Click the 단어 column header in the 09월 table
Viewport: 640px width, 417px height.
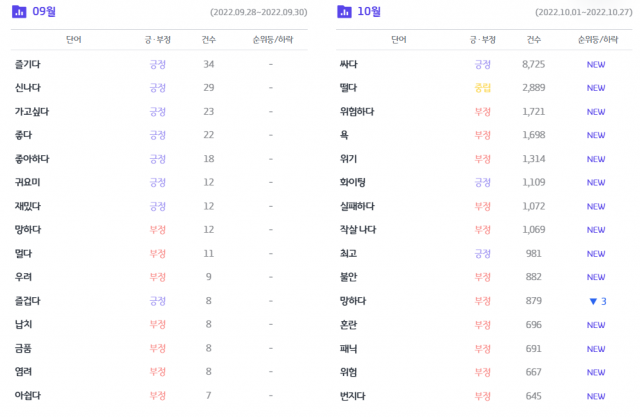pyautogui.click(x=74, y=40)
